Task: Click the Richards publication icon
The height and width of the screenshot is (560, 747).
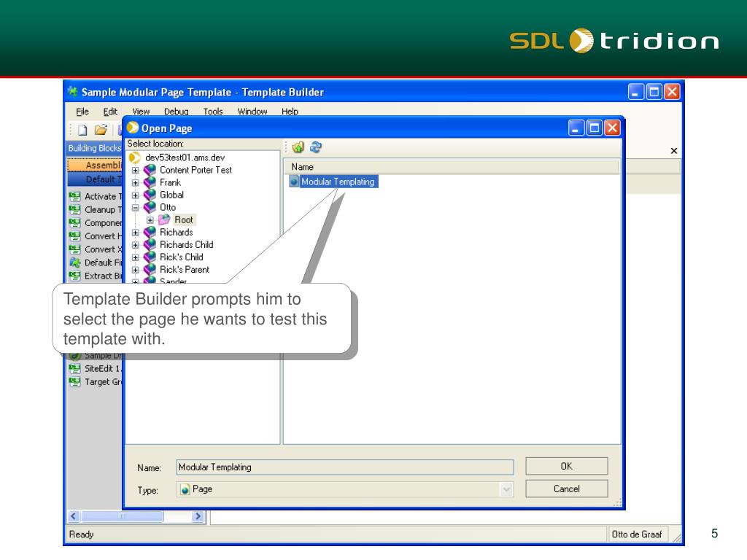Action: point(150,232)
